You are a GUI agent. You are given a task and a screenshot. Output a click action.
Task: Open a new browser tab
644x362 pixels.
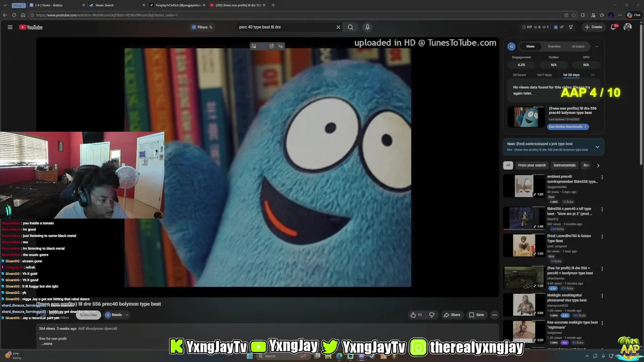(x=273, y=5)
